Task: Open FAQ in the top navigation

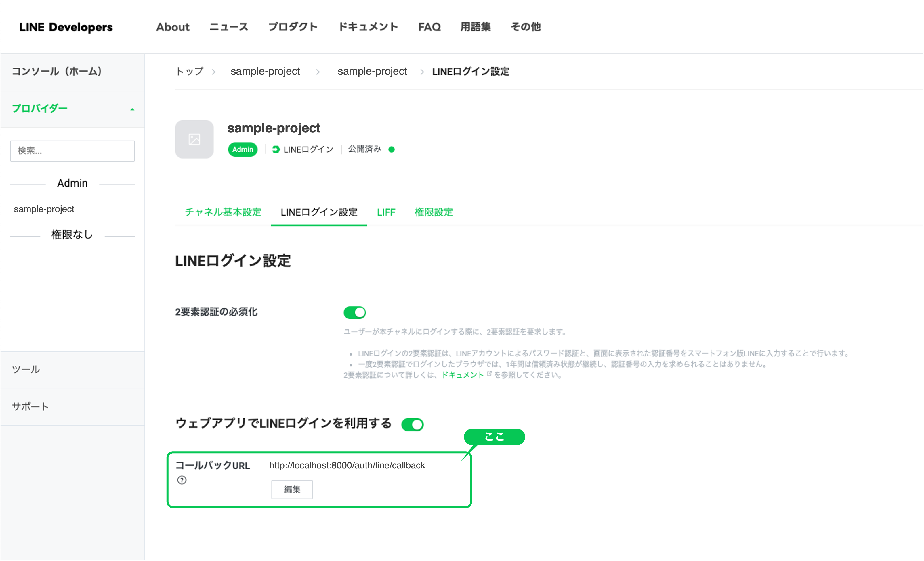Action: [429, 27]
